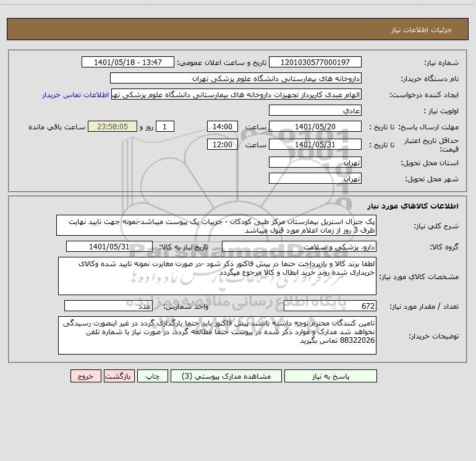Open اطلاعات تماس خریدار link

click(x=75, y=95)
